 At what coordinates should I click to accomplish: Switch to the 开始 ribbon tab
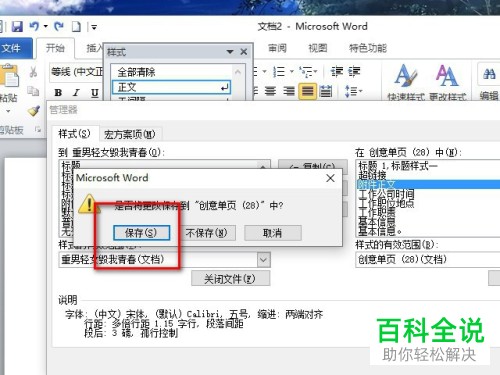(55, 48)
